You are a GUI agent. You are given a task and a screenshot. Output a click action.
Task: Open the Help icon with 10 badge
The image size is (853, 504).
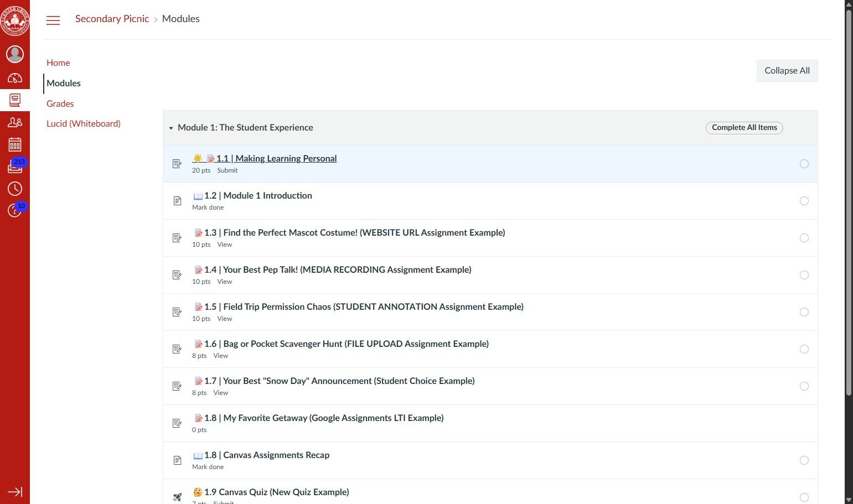point(15,211)
